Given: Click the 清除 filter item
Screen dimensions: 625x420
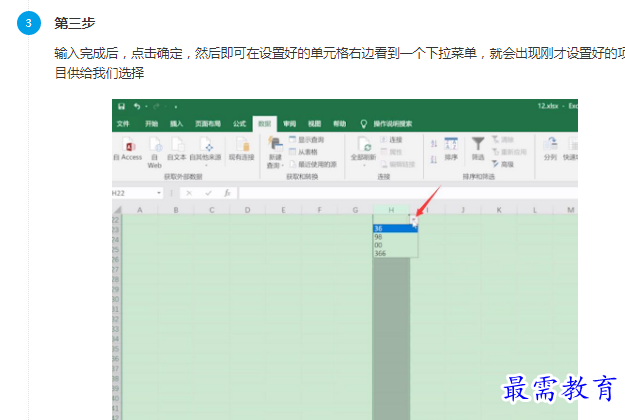Looking at the screenshot, I should (503, 139).
